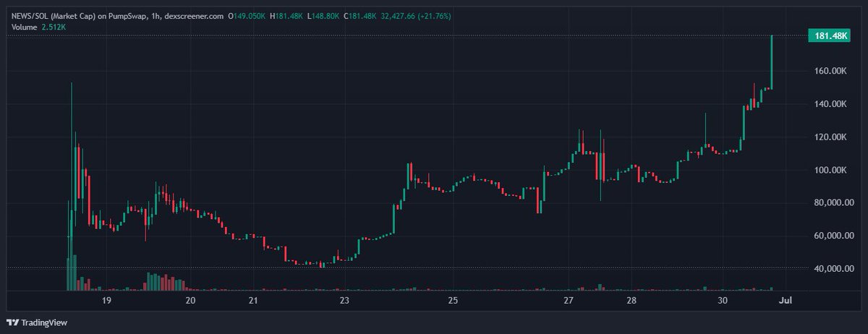This screenshot has height=334, width=868.
Task: Click the TradingView logo link
Action: click(x=36, y=322)
